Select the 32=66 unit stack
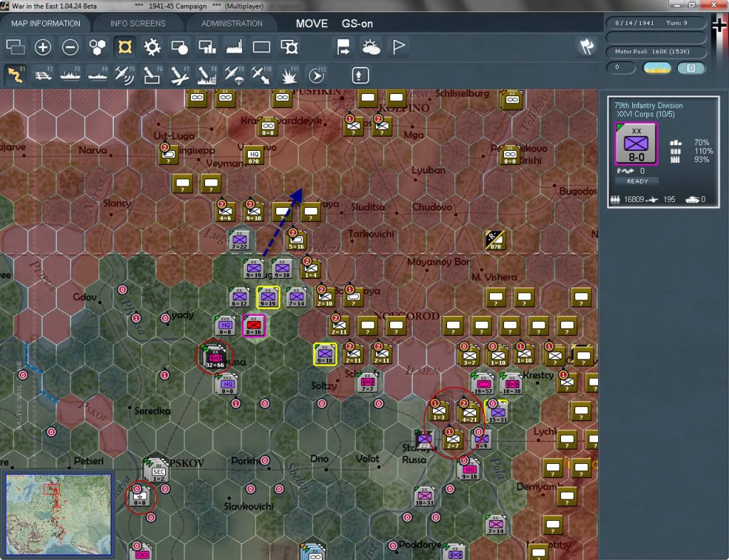The image size is (729, 560). pyautogui.click(x=214, y=356)
